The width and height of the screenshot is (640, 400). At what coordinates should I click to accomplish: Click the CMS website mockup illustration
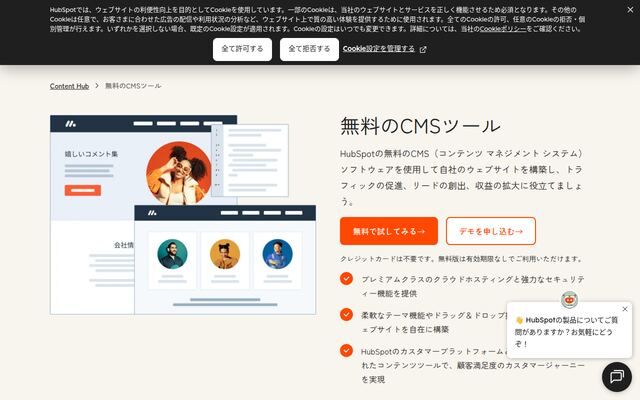point(183,215)
